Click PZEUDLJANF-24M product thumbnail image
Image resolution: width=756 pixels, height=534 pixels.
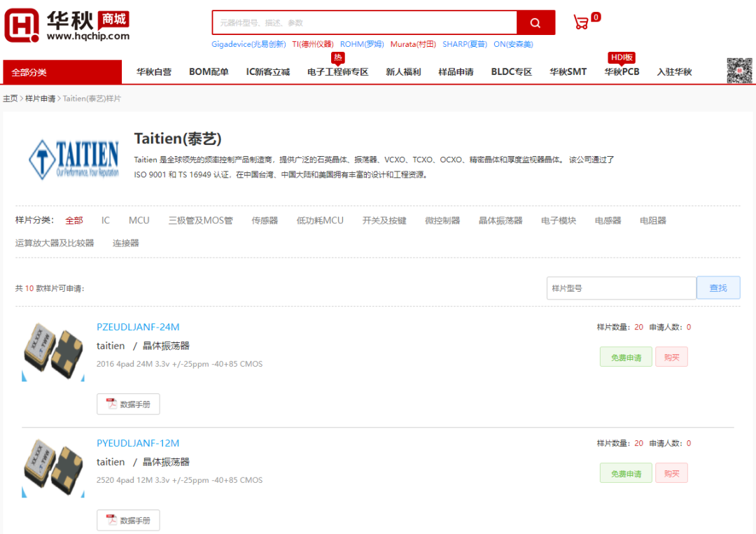click(x=53, y=352)
